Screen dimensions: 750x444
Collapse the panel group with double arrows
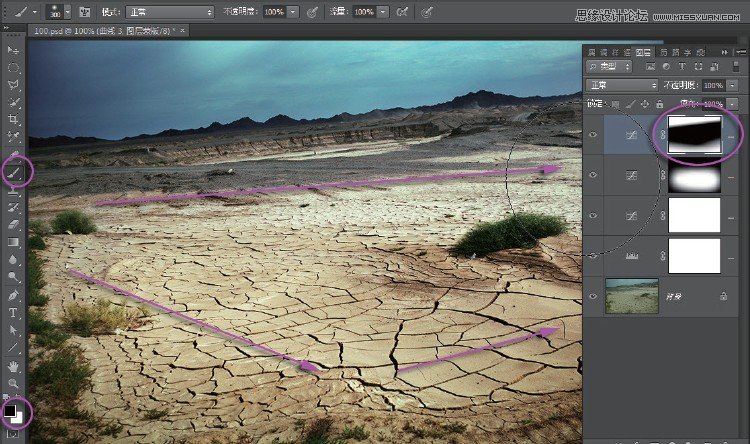[x=725, y=52]
